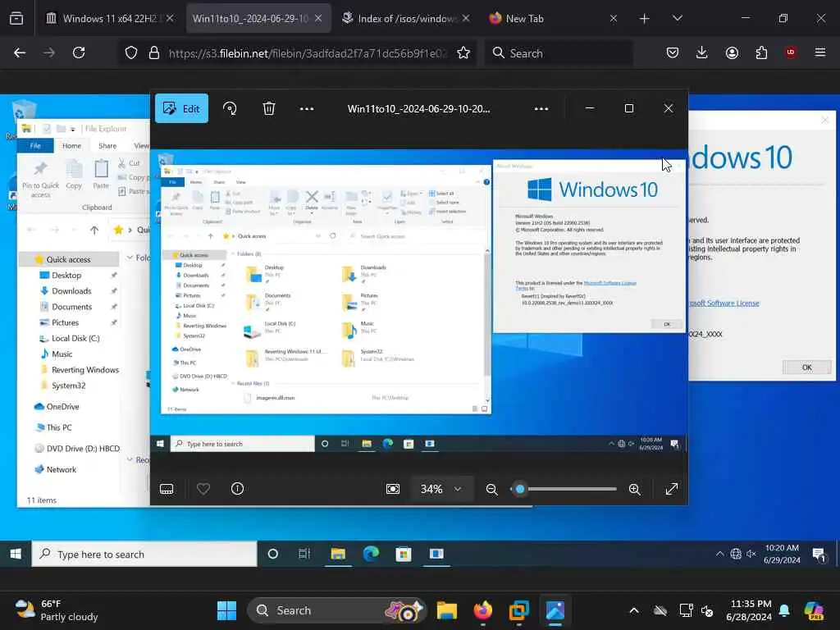Open Firefox hamburger application menu
Viewport: 840px width, 630px height.
coord(820,53)
